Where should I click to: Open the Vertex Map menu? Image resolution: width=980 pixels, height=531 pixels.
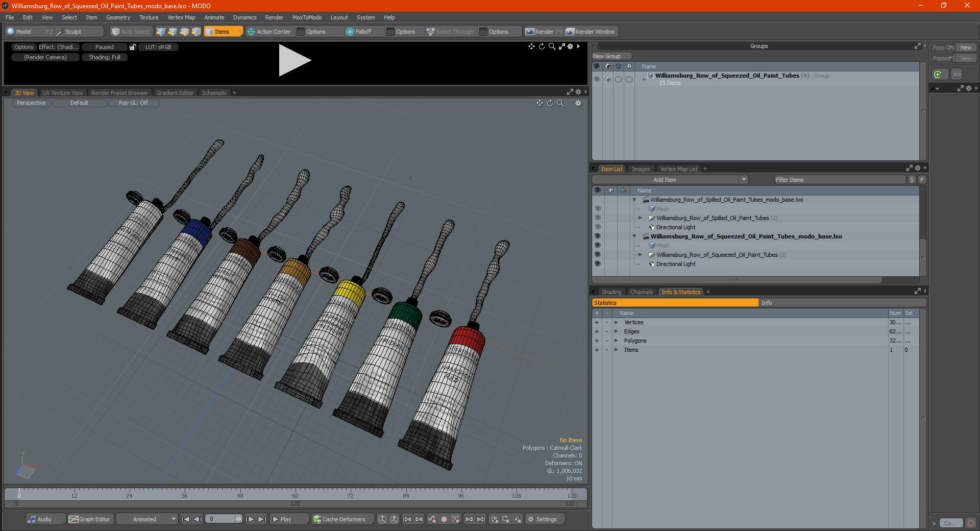point(181,17)
